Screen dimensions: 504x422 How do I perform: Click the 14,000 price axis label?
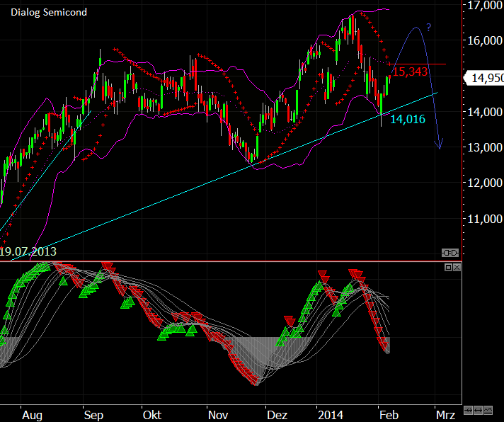click(485, 112)
